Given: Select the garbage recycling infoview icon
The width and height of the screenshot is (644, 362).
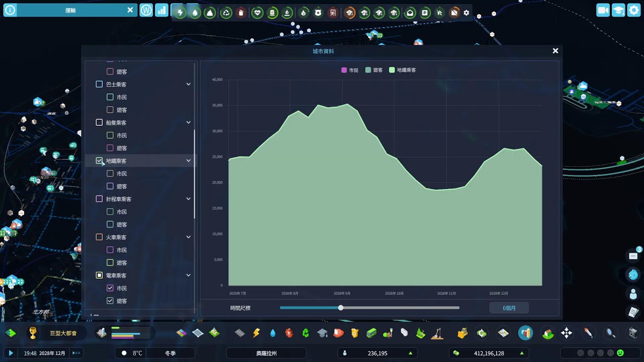Looking at the screenshot, I should (x=226, y=13).
